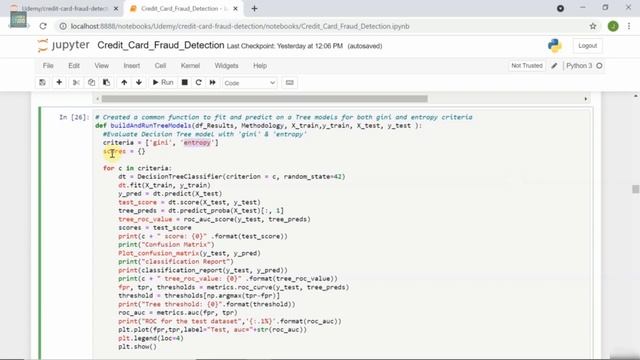The height and width of the screenshot is (360, 640).
Task: Close the Udemy/credit-card-fraud browser tab
Action: (116, 9)
